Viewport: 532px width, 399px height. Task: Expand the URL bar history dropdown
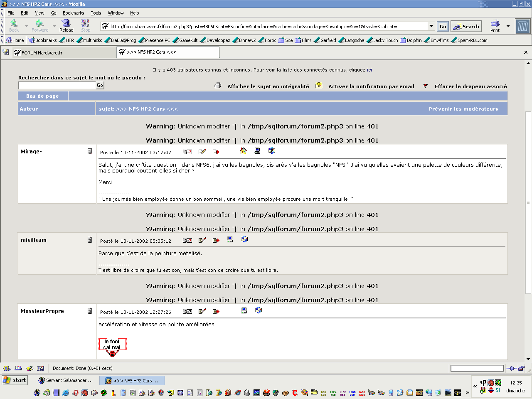click(431, 26)
